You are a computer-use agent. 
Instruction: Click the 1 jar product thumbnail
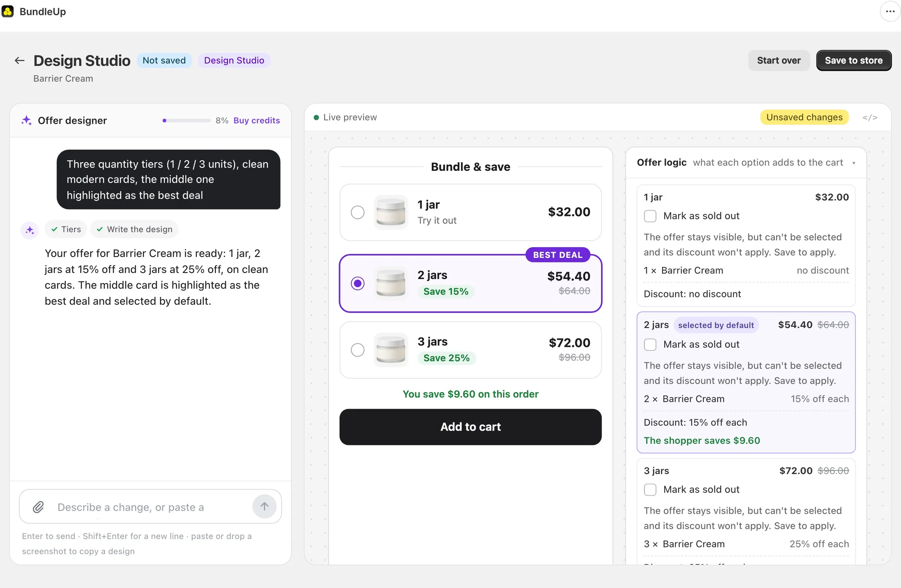point(391,212)
